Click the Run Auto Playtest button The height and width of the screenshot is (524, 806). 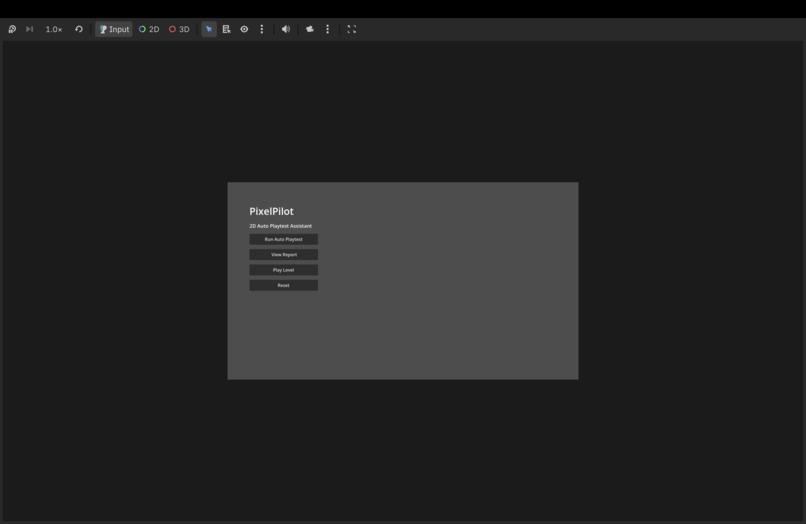[x=284, y=239]
